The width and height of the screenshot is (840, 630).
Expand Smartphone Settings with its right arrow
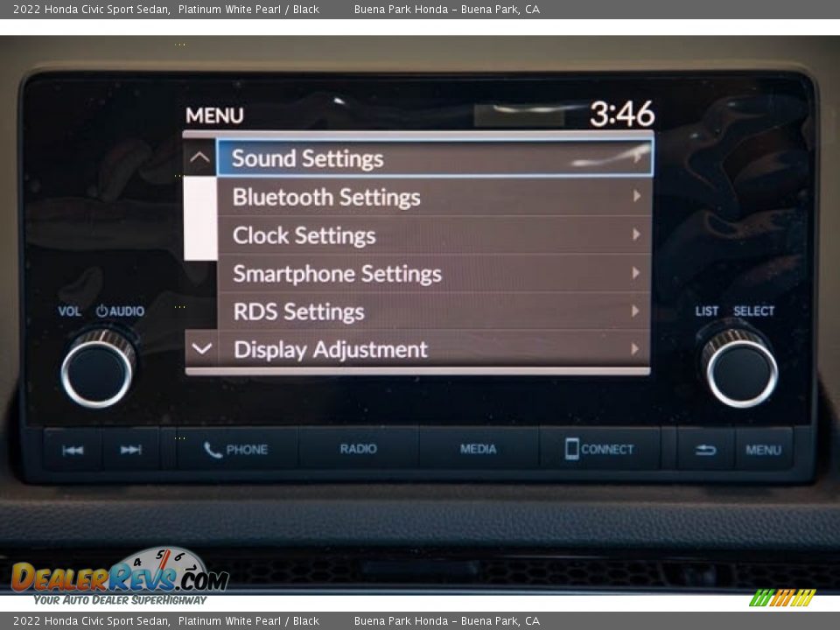[x=636, y=273]
